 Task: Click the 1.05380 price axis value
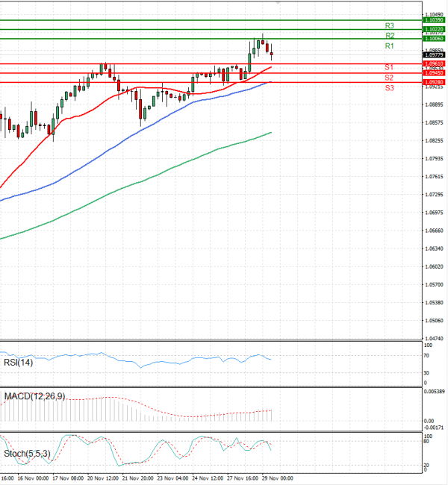point(434,302)
